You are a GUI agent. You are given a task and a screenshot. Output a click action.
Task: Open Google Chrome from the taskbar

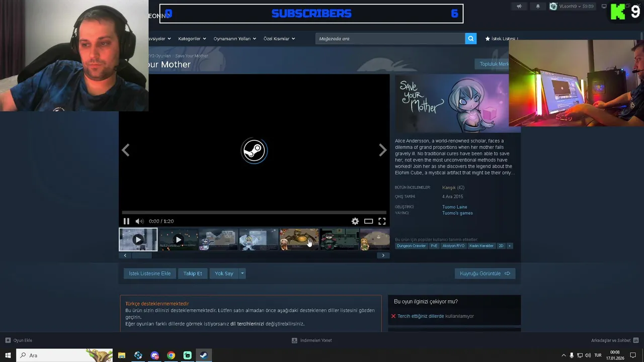171,355
